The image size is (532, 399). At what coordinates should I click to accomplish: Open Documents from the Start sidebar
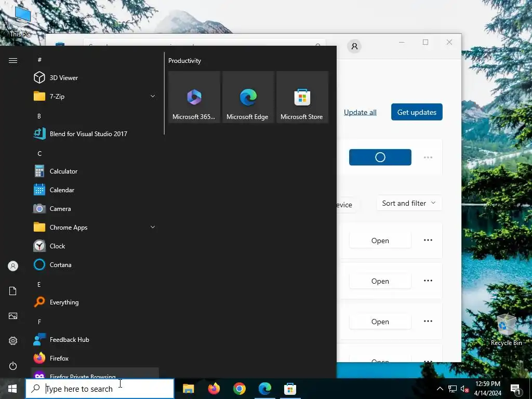pyautogui.click(x=13, y=291)
